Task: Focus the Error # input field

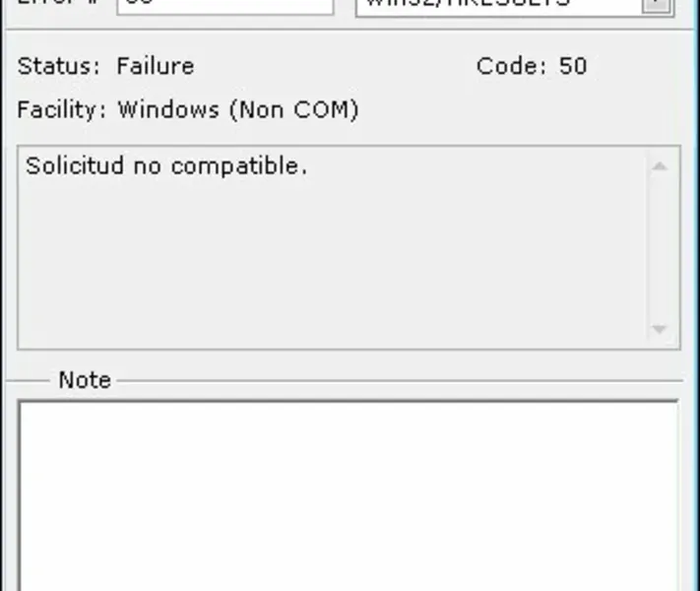Action: tap(224, 5)
